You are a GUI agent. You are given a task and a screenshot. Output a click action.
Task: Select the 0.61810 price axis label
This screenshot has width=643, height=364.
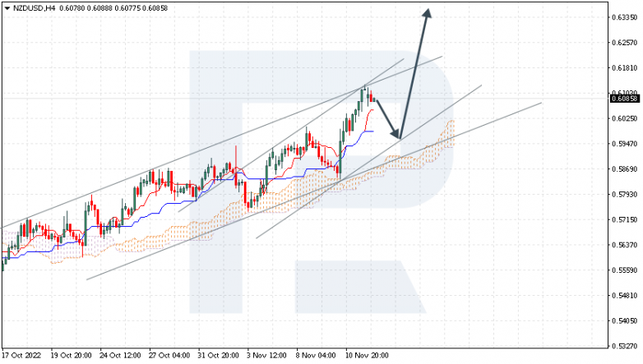[625, 68]
